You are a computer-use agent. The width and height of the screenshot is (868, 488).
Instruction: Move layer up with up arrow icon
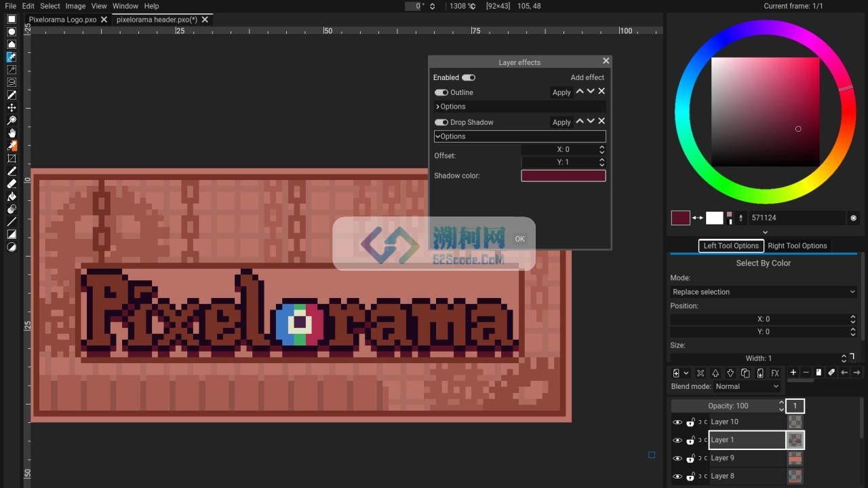[715, 373]
